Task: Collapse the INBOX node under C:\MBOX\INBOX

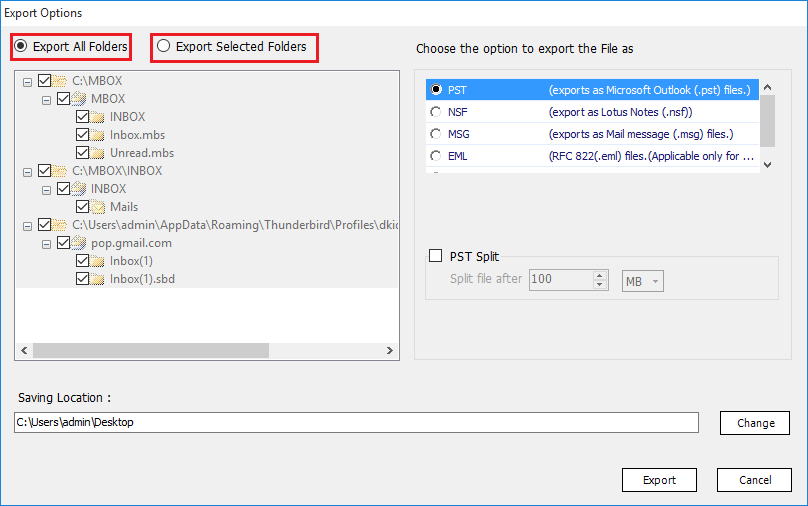Action: (46, 190)
